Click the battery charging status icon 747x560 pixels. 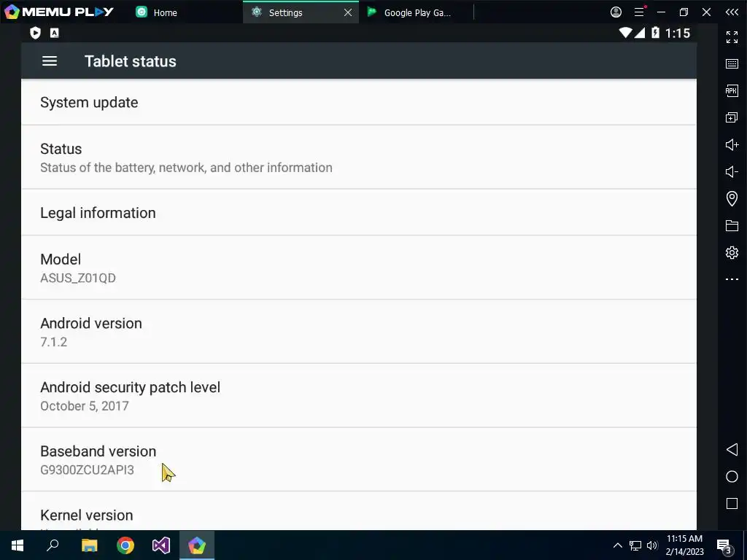[x=656, y=32]
